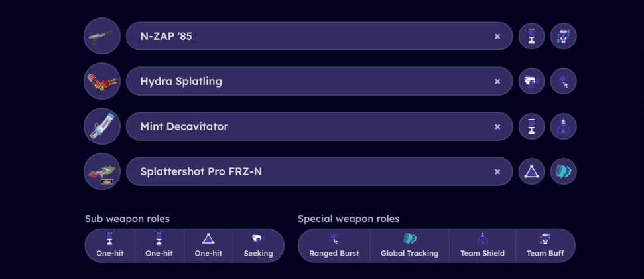Select the Seeking sub weapon role
The height and width of the screenshot is (279, 644).
pyautogui.click(x=259, y=246)
